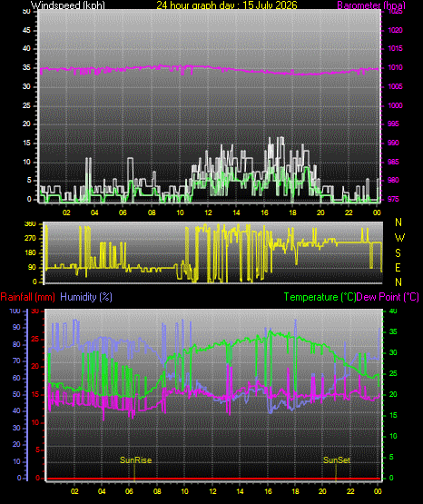
Task: Click the "S" compass direction label
Action: [x=398, y=253]
